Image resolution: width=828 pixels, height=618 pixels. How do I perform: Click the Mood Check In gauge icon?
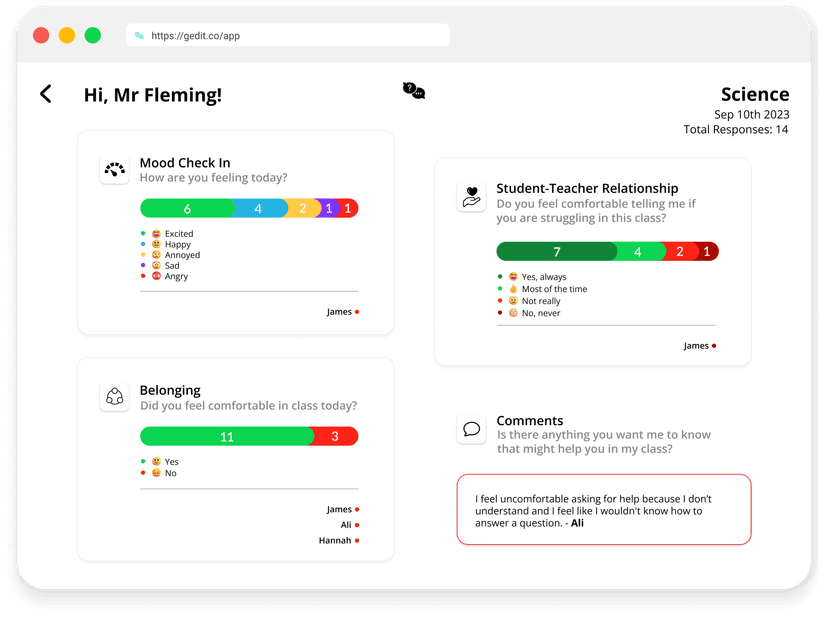(x=115, y=170)
